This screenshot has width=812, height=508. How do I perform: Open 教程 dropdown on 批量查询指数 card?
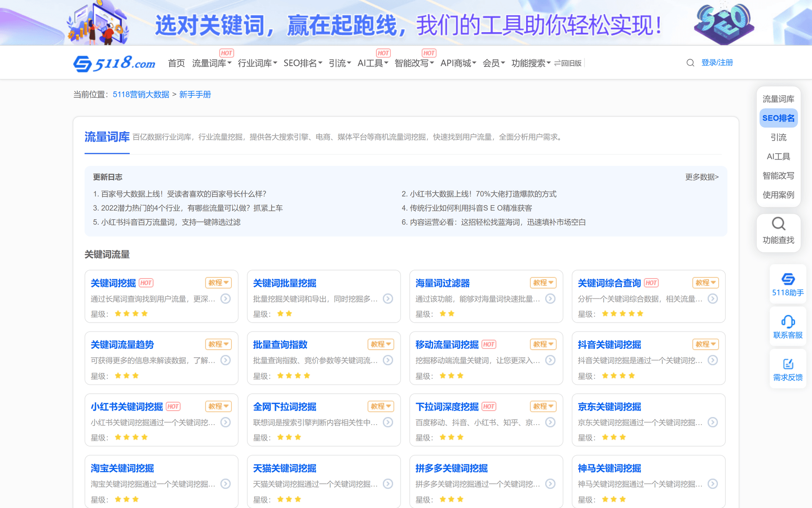click(381, 344)
